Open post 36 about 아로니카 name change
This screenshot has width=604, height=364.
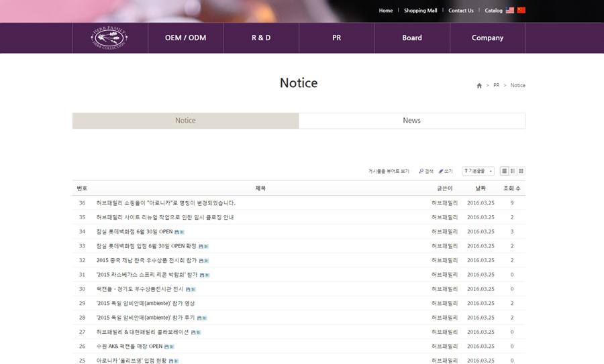[166, 202]
